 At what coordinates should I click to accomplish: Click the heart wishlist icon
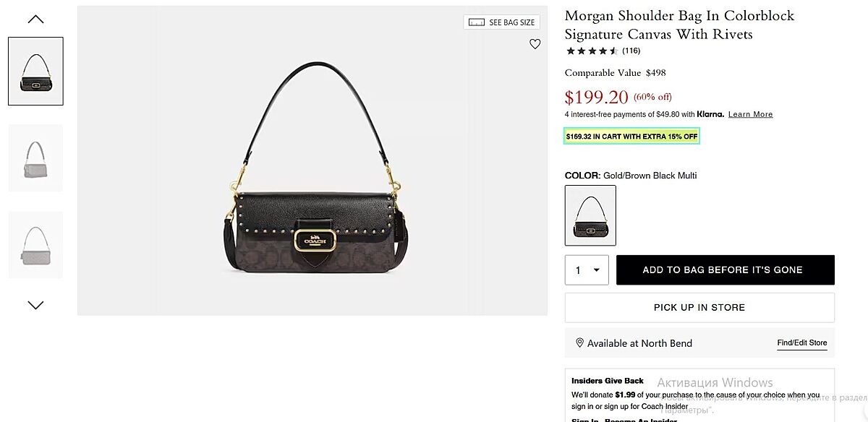pos(535,44)
